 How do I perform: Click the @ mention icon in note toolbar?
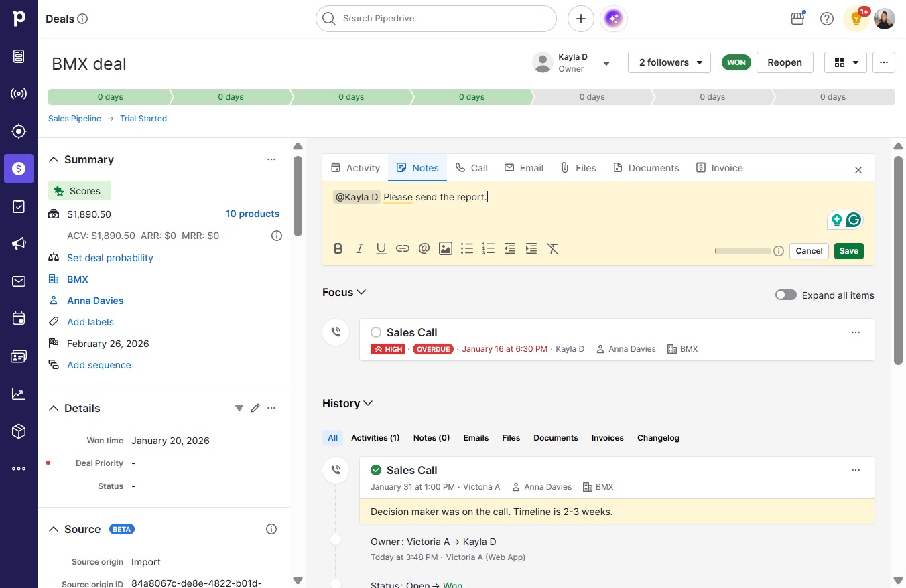coord(424,249)
